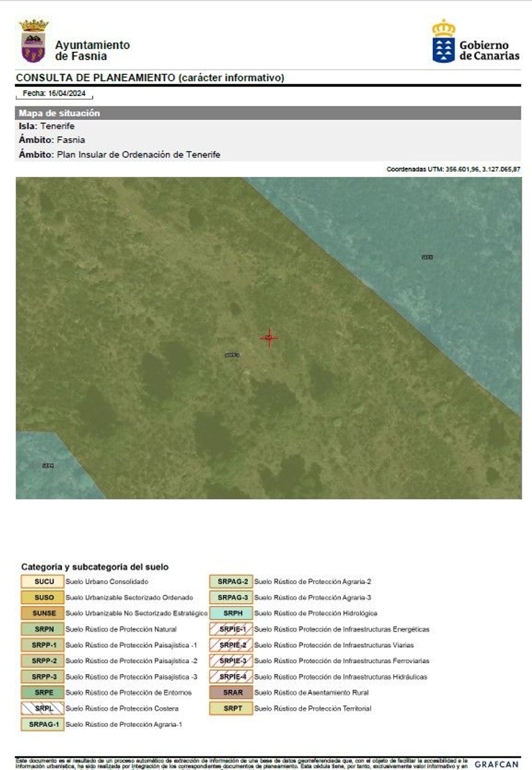Screen dimensions: 532x770
Task: Select the SRAR legend swatch
Action: [x=231, y=692]
